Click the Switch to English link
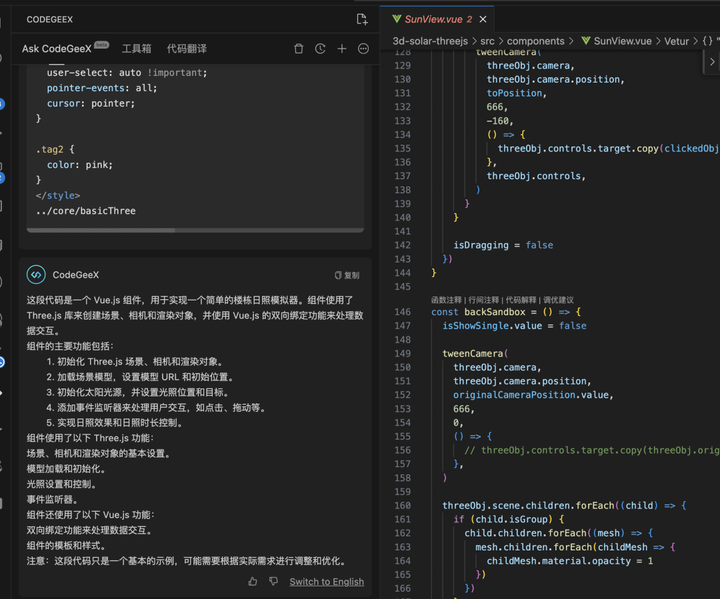 tap(326, 582)
